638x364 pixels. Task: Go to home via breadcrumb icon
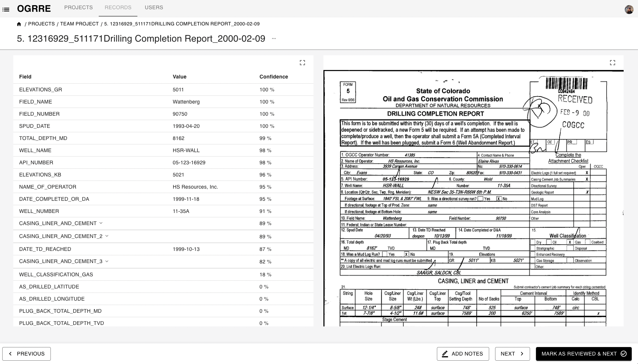point(19,24)
